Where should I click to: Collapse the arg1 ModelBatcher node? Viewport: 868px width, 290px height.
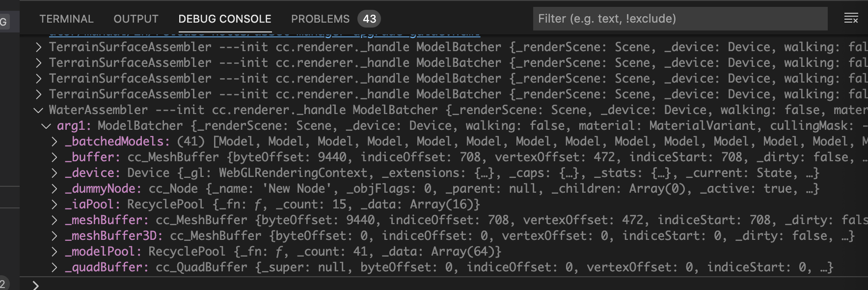click(x=47, y=126)
